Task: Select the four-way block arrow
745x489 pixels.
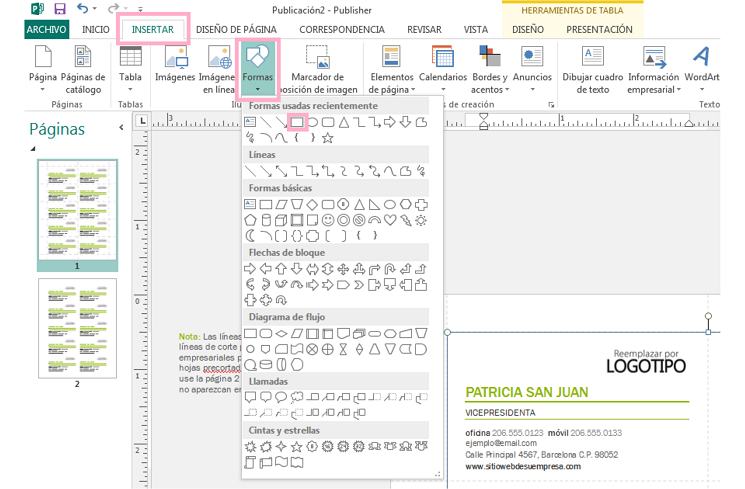Action: click(x=343, y=269)
